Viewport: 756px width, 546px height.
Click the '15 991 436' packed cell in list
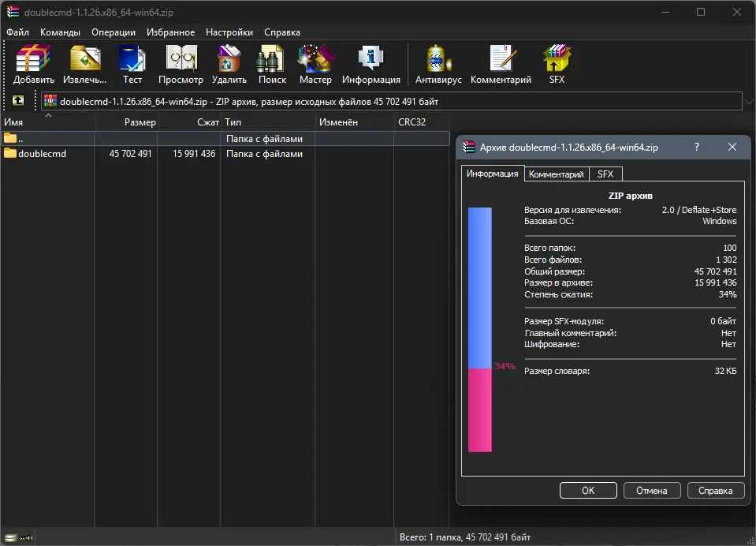point(194,154)
